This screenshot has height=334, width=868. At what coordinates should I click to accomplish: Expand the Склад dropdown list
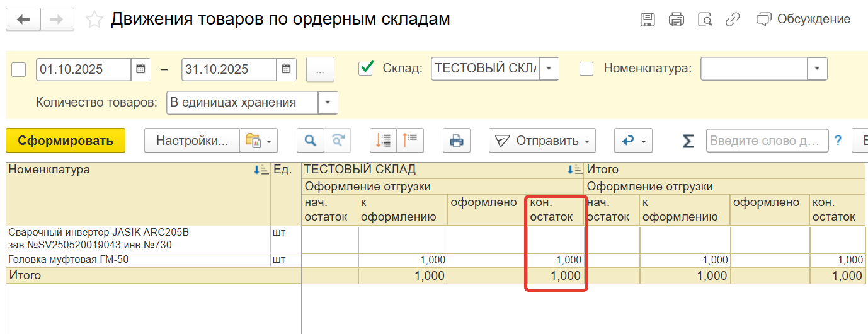(x=549, y=69)
